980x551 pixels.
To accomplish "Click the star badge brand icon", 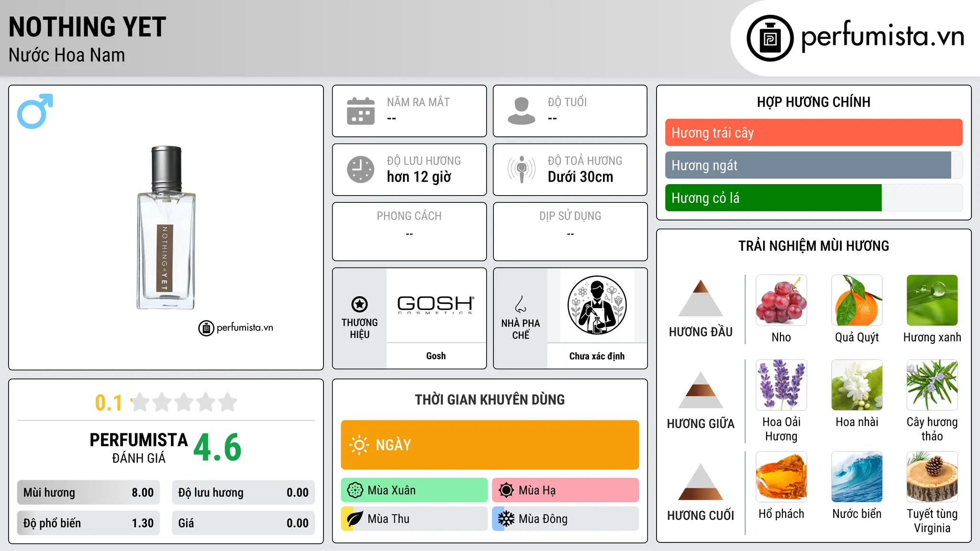I will click(x=359, y=304).
